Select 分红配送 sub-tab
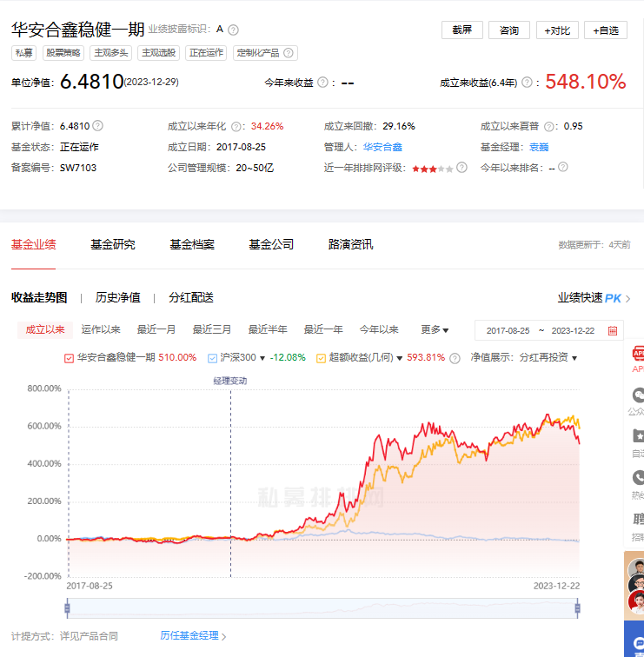The height and width of the screenshot is (657, 644). pos(191,297)
